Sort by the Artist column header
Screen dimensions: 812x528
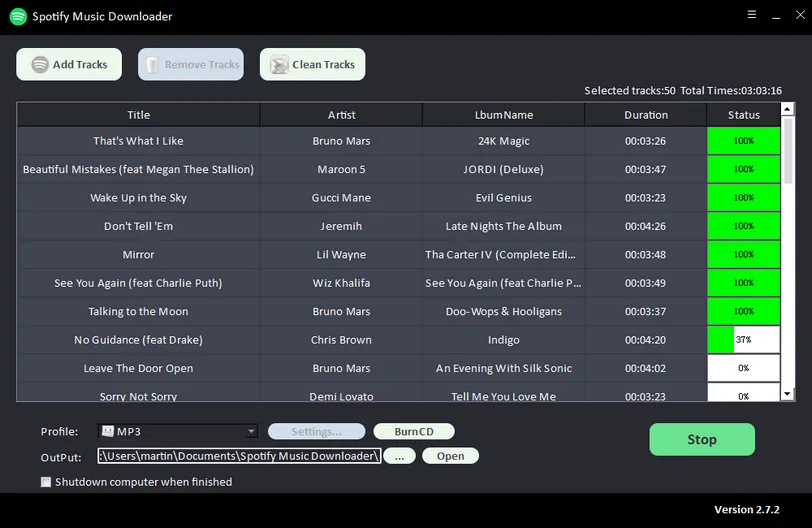tap(341, 115)
